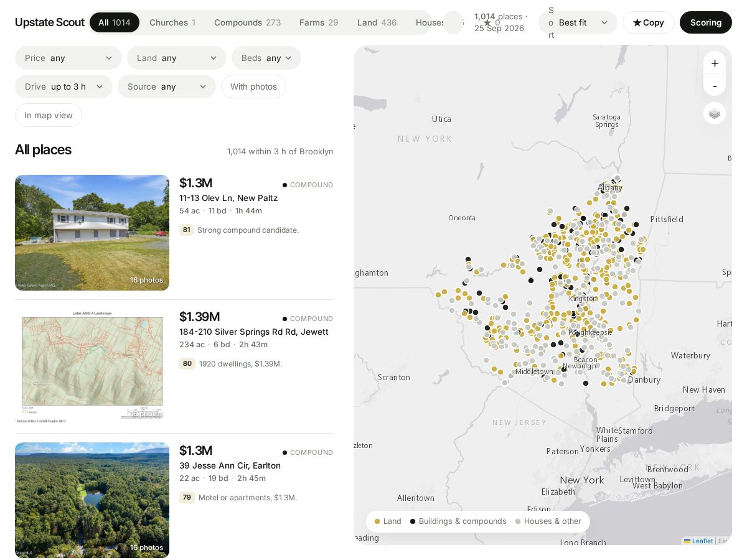Zoom out on the map
This screenshot has width=747, height=560.
click(x=715, y=85)
